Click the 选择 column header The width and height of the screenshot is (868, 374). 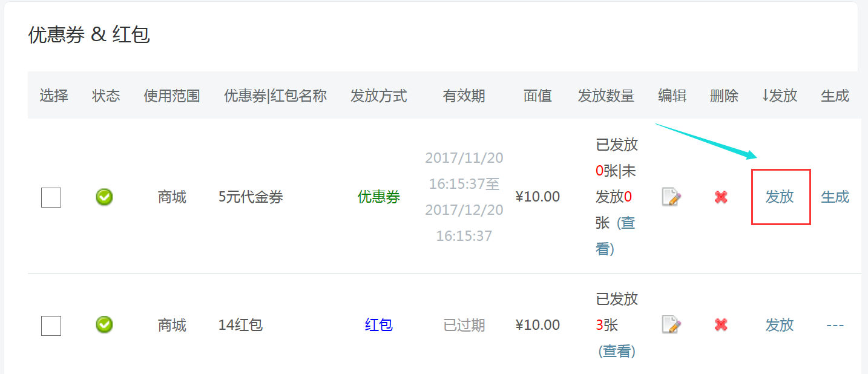coord(54,96)
